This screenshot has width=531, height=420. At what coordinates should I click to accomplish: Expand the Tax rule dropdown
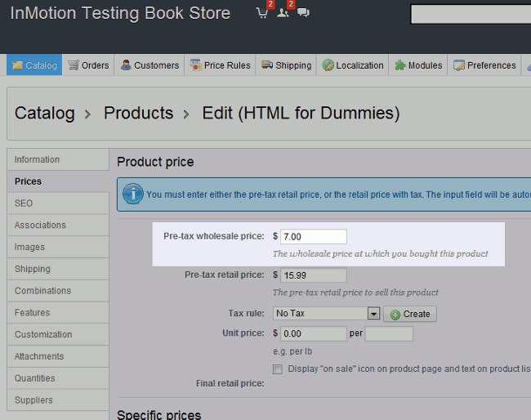pos(373,314)
